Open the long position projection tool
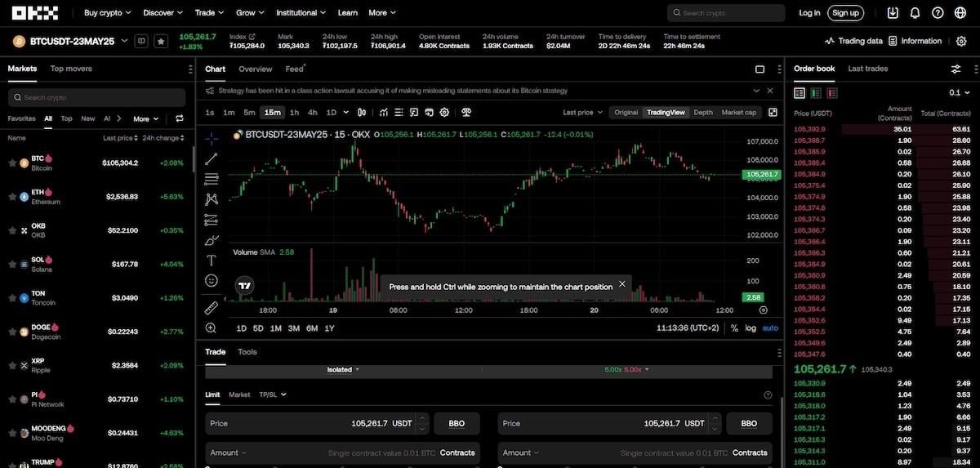Viewport: 980px width, 468px height. (212, 220)
